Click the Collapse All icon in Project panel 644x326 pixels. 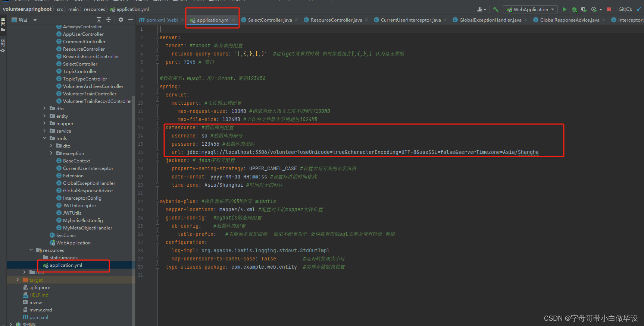109,20
